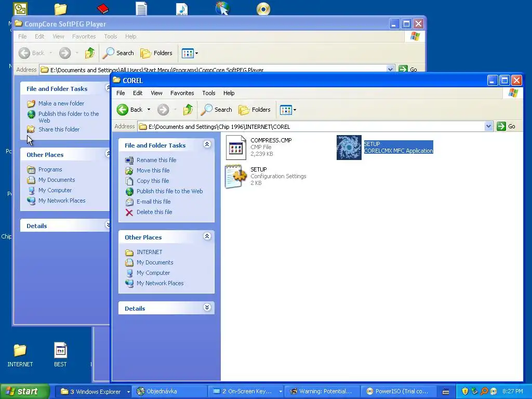
Task: Open My Computer in COREL Other Places
Action: (153, 273)
